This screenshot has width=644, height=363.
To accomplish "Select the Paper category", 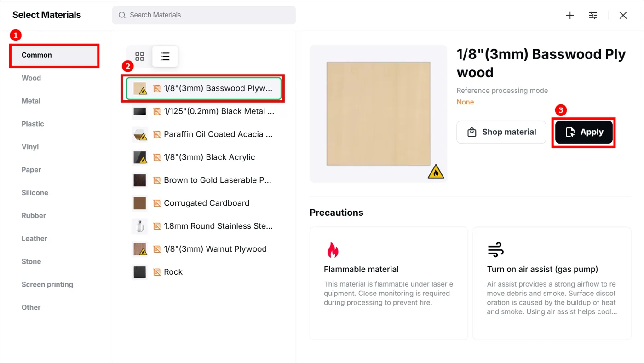I will (31, 170).
